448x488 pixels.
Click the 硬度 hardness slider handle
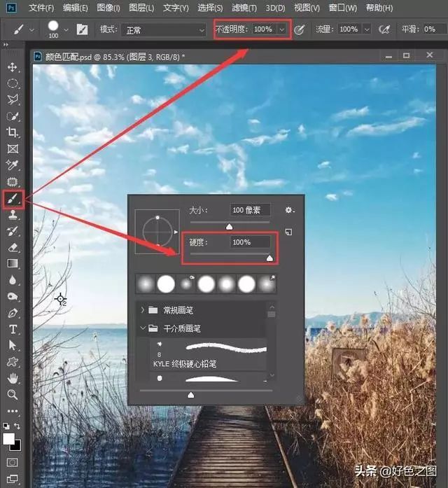269,258
